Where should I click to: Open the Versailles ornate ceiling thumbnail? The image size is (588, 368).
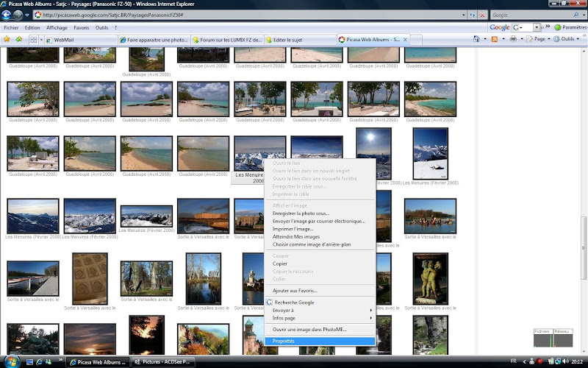[90, 278]
